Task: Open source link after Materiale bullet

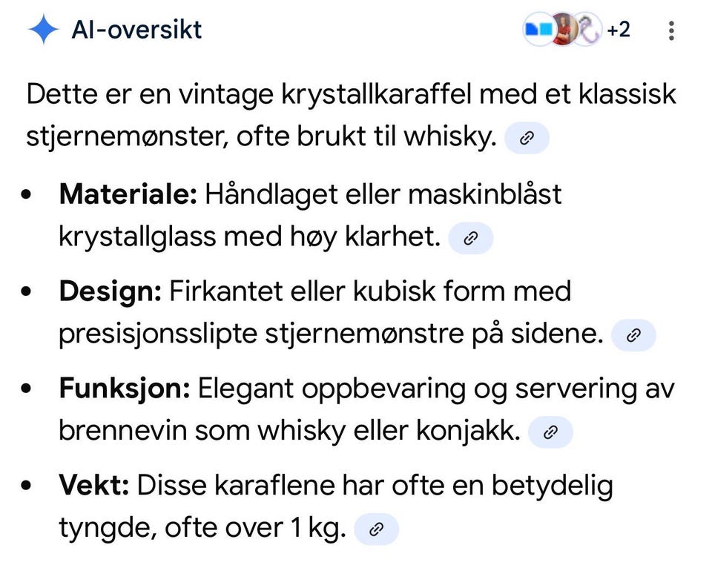Action: (x=471, y=238)
